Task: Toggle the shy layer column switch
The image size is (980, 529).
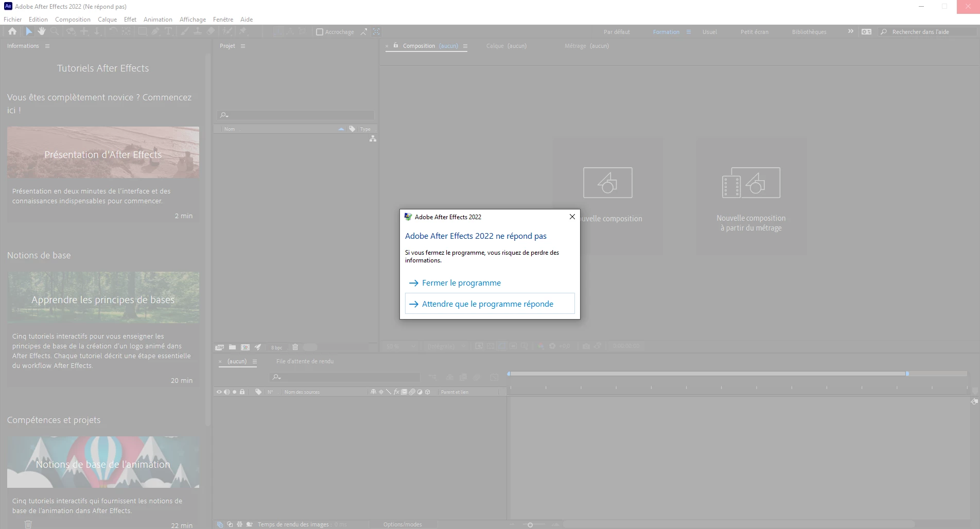Action: [x=373, y=392]
